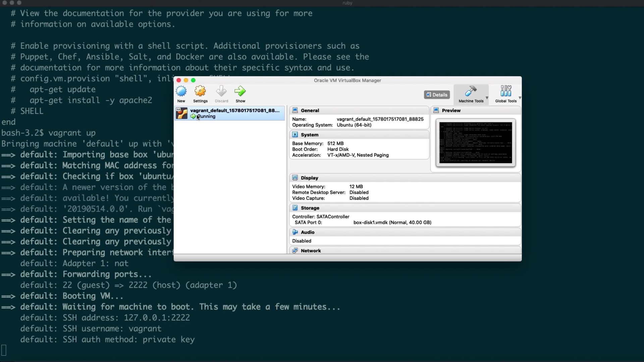
Task: Click the Preview panel header
Action: [451, 110]
